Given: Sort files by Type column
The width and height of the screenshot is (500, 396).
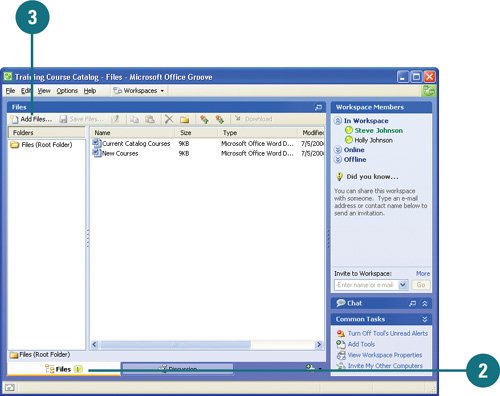Looking at the screenshot, I should [258, 133].
